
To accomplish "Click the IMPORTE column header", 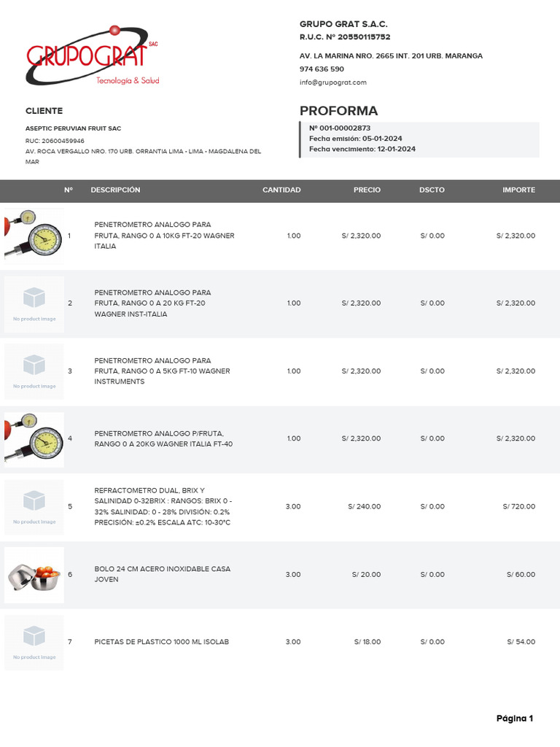I will [518, 190].
